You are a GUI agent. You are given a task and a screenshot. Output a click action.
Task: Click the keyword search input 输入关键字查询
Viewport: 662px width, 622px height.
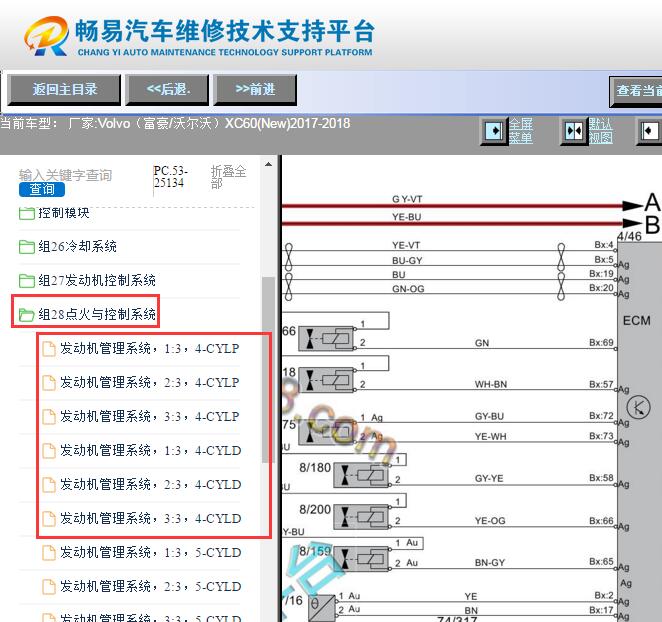[65, 174]
